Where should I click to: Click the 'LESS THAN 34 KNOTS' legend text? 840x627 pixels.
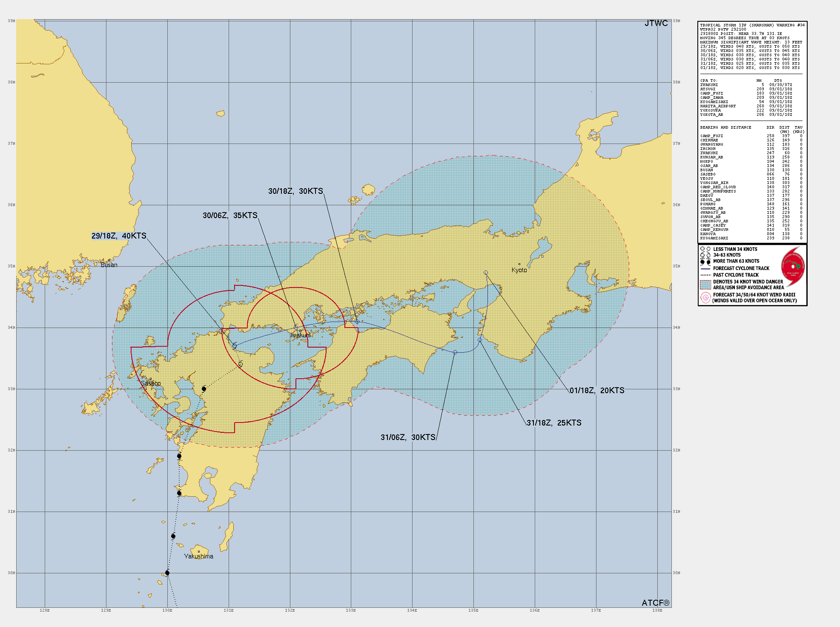click(x=735, y=249)
